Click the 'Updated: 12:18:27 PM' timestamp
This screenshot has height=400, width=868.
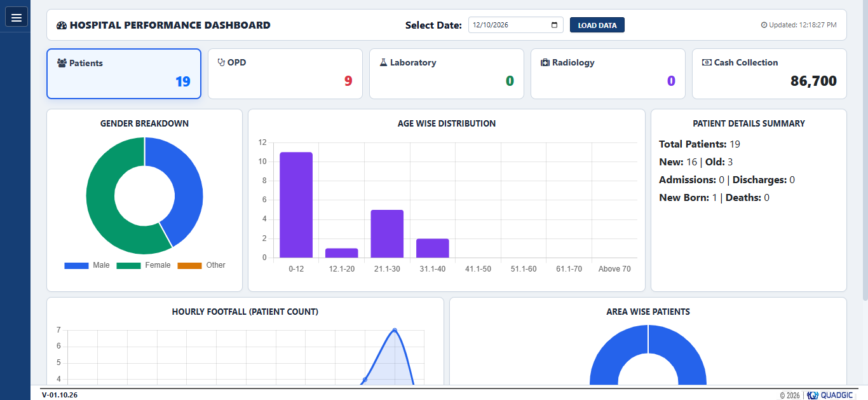point(803,25)
